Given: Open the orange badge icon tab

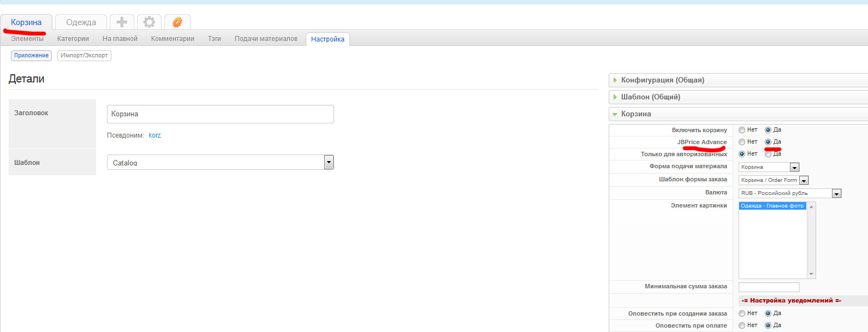Looking at the screenshot, I should point(177,22).
